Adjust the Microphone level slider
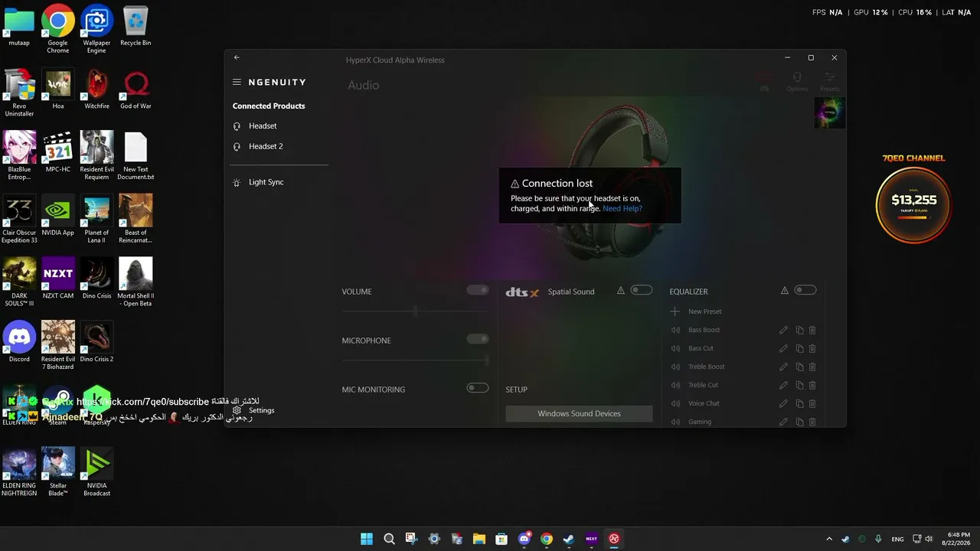 [x=415, y=360]
